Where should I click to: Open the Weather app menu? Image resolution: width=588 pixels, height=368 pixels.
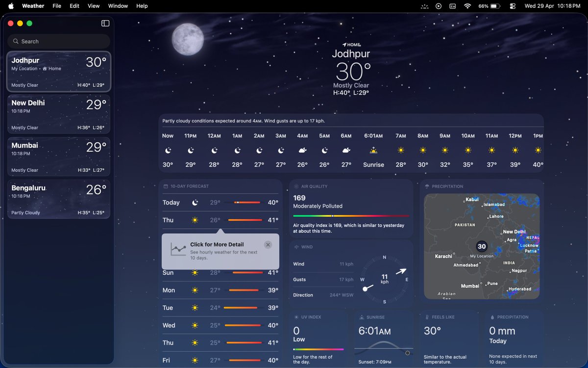tap(33, 6)
